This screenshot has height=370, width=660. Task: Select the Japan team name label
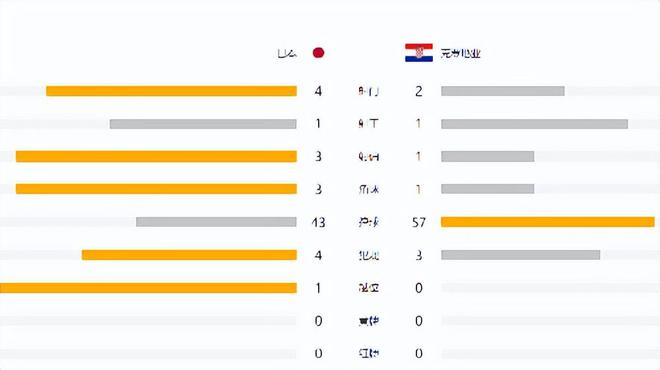point(287,53)
